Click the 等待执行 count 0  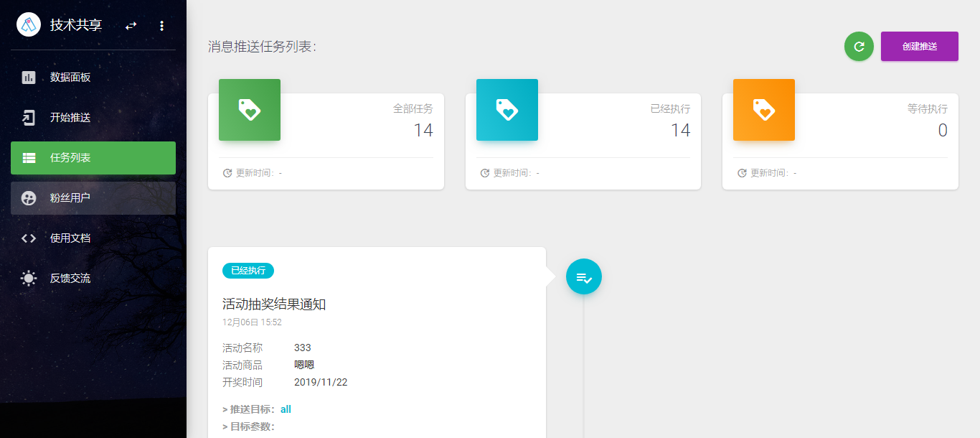tap(943, 130)
